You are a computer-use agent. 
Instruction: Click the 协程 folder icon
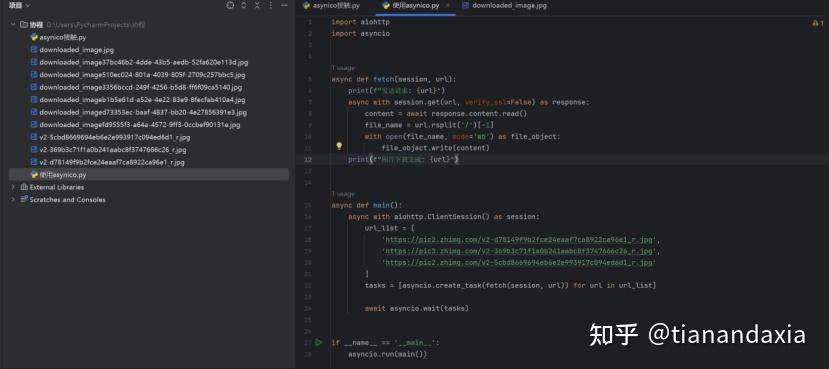(24, 25)
